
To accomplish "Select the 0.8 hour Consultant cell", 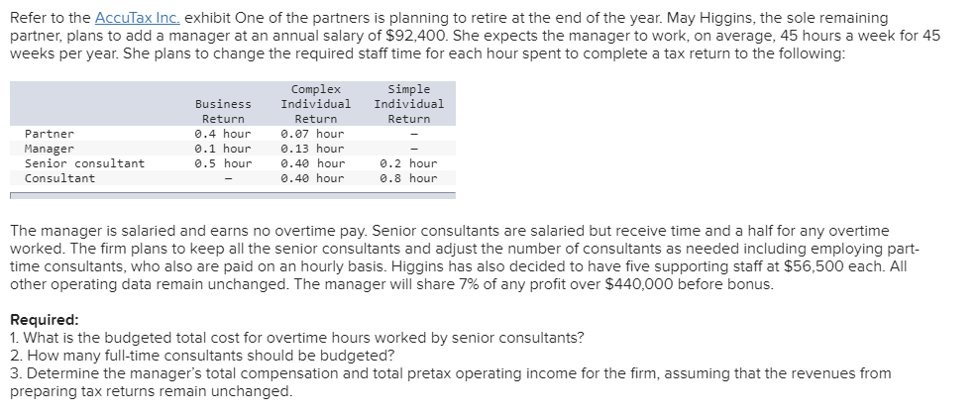I will pos(409,178).
